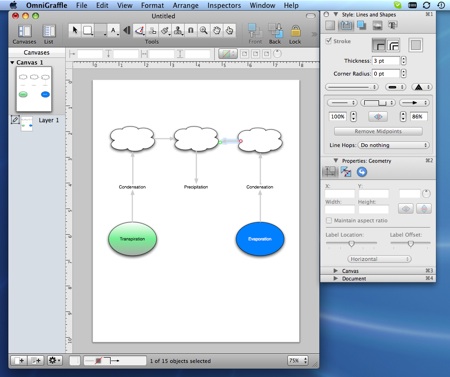Image resolution: width=450 pixels, height=377 pixels.
Task: Adjust the Label Location slider
Action: pyautogui.click(x=351, y=244)
